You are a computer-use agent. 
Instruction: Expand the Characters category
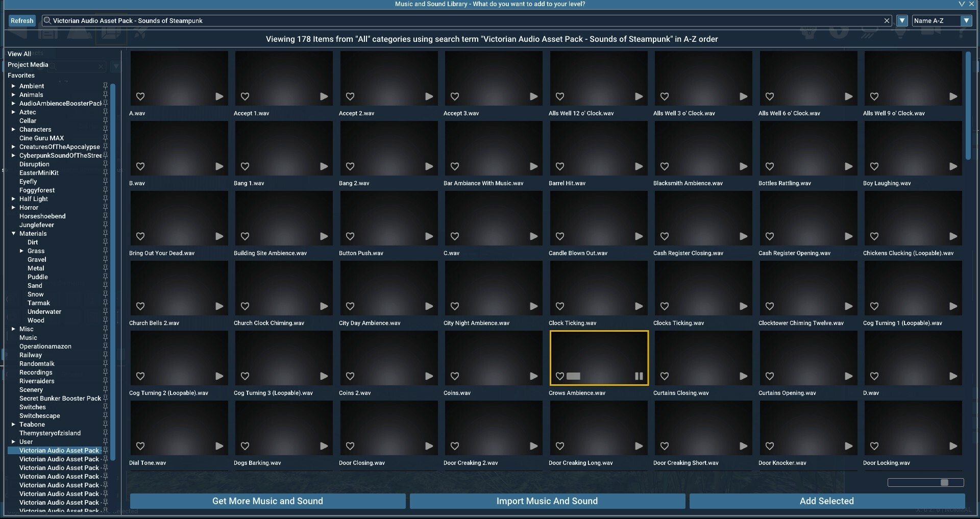pos(13,129)
